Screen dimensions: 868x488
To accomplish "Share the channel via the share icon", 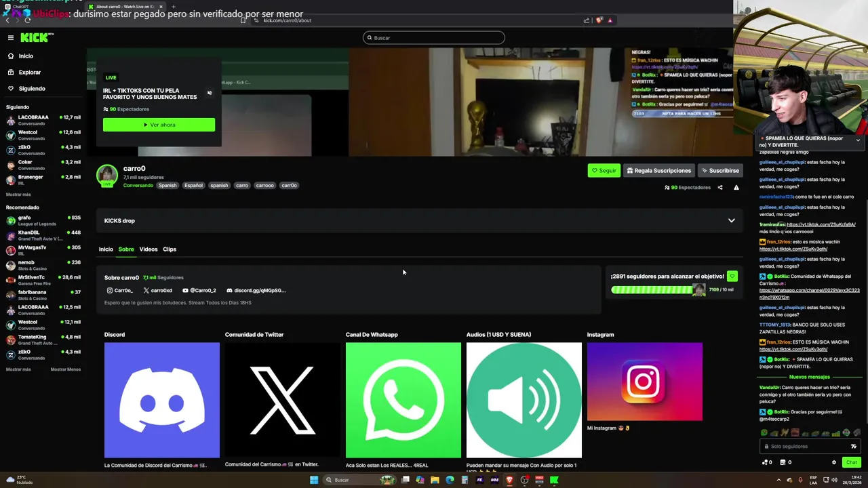I will point(720,188).
